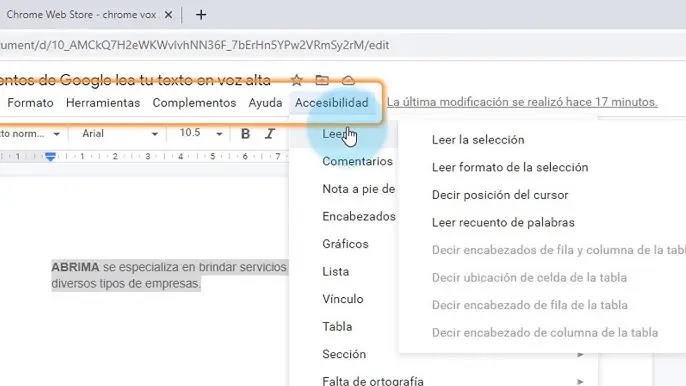Click Decir ubicación de celda de la tabla
The width and height of the screenshot is (686, 386).
pyautogui.click(x=529, y=278)
